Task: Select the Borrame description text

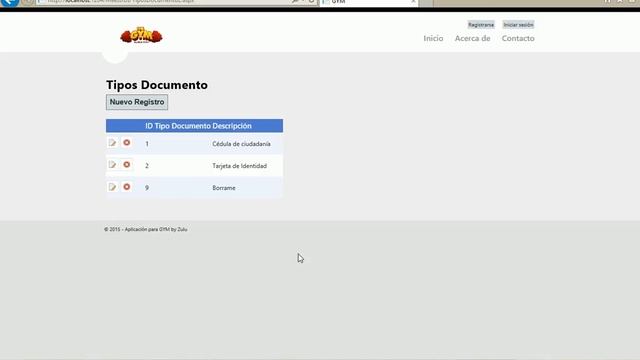Action: click(x=224, y=188)
